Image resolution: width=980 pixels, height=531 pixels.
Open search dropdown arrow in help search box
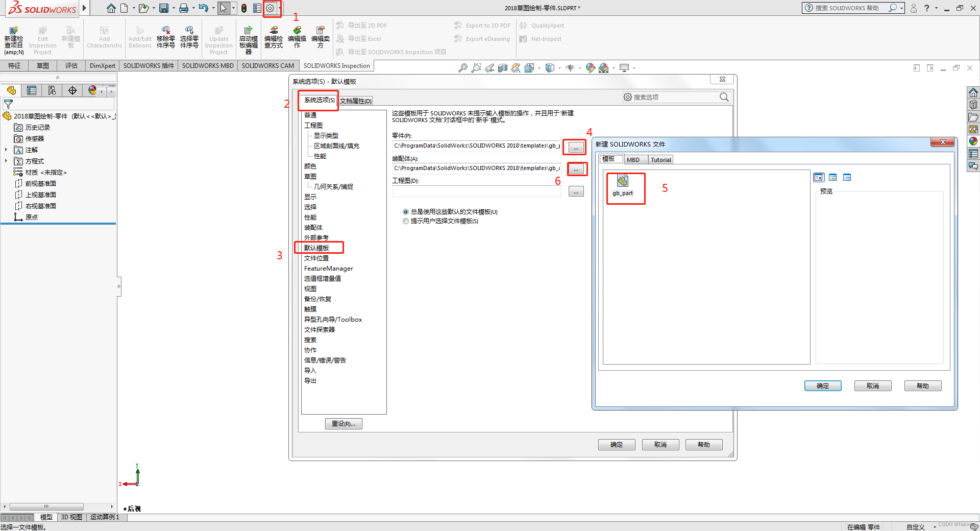point(902,8)
